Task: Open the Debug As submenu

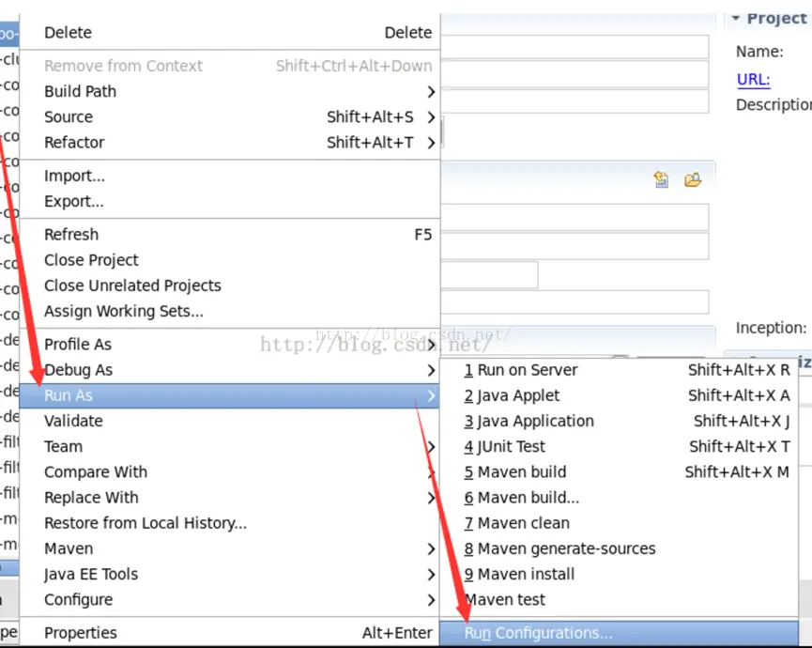Action: [x=230, y=370]
